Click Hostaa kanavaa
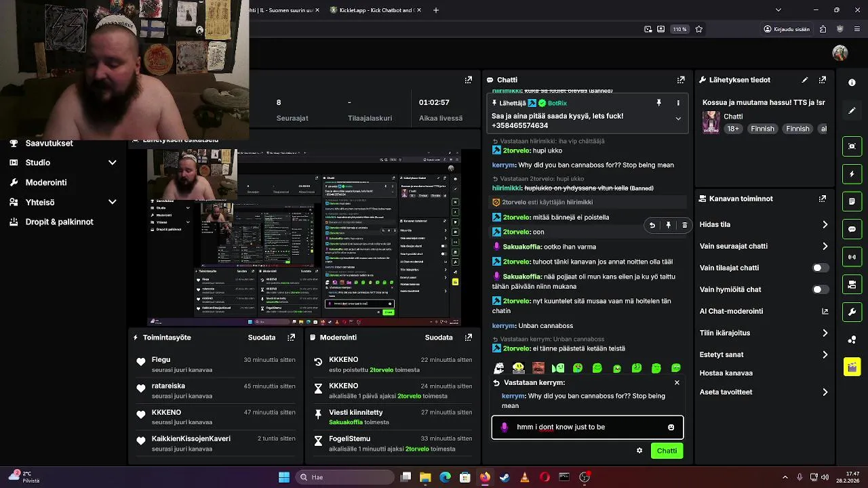The width and height of the screenshot is (868, 488). pyautogui.click(x=726, y=373)
